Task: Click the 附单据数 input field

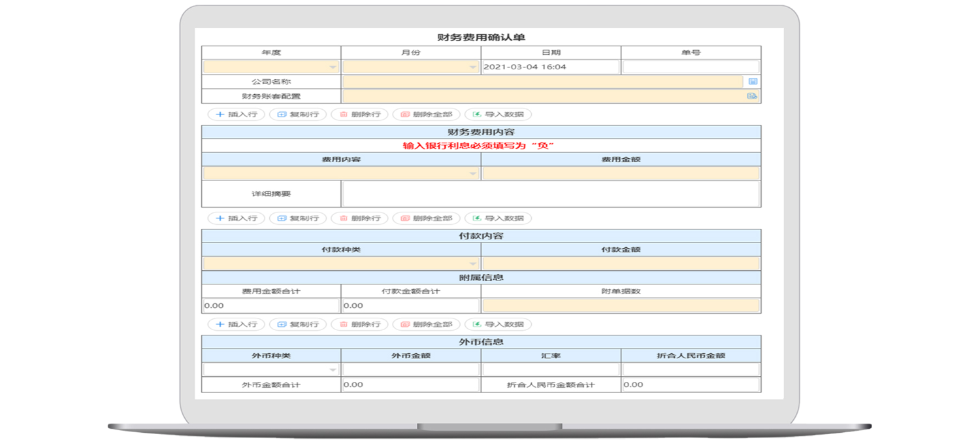Action: point(621,305)
